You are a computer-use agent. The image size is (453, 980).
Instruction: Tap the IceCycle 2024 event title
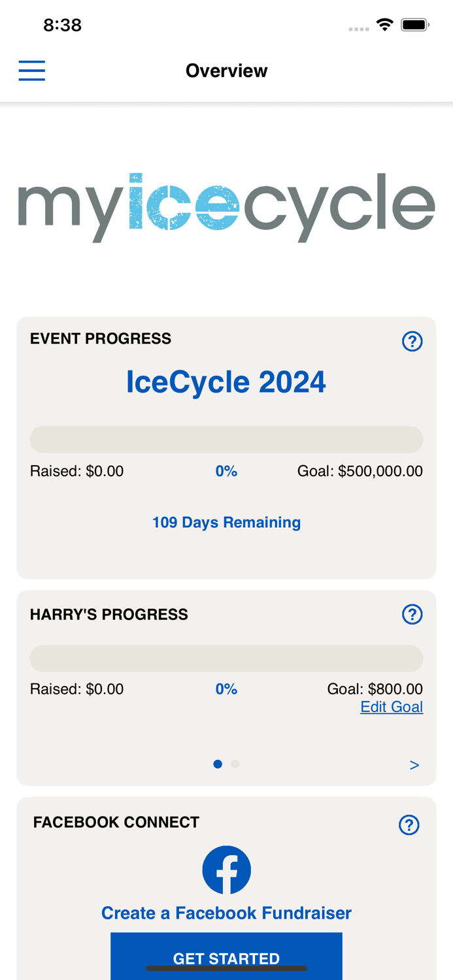227,382
